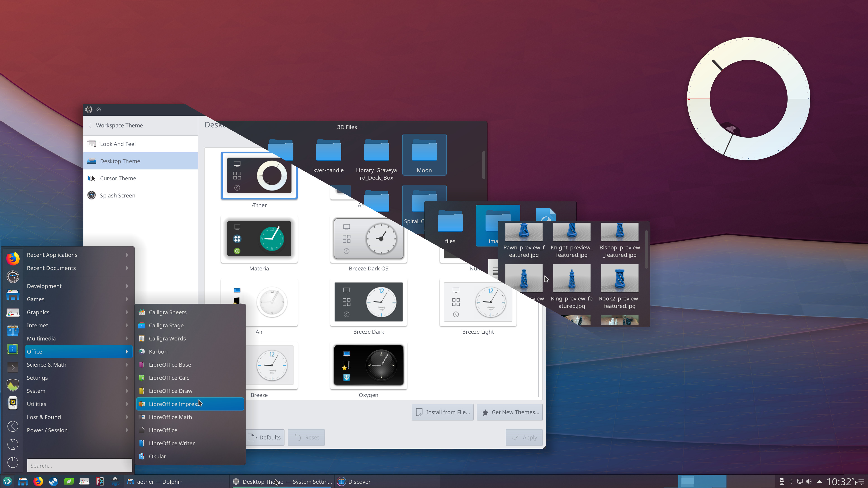
Task: Click the log out icon in the launcher
Action: pyautogui.click(x=13, y=426)
